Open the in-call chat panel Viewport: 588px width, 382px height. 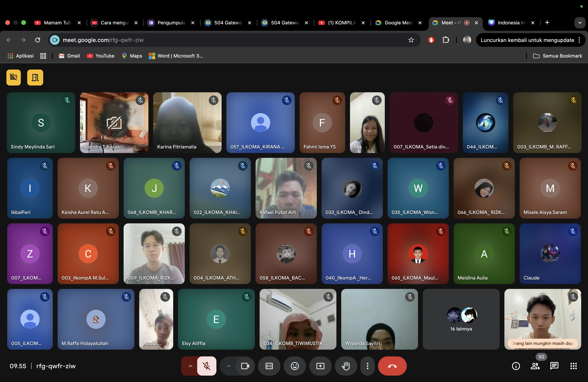pyautogui.click(x=554, y=366)
